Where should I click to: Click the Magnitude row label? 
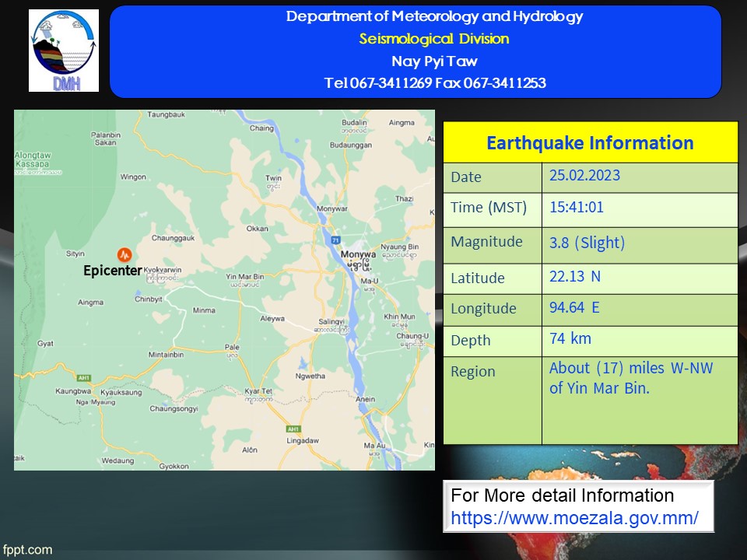pos(486,242)
